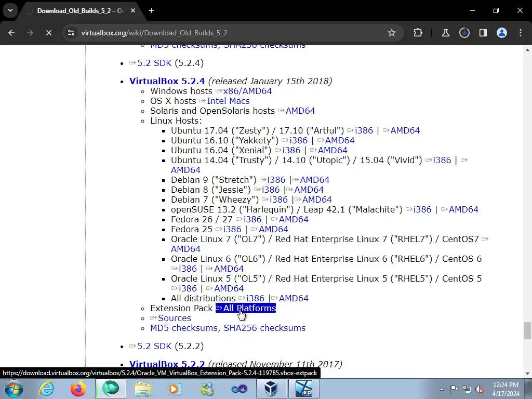Download Debian 8 Jessie i386 package
This screenshot has width=532, height=399.
270,190
